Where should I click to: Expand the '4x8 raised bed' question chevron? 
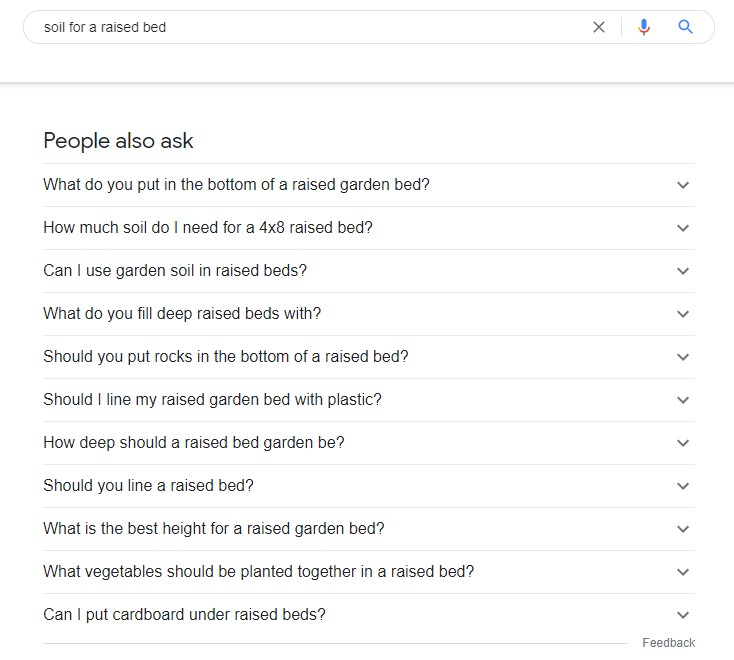pos(683,228)
